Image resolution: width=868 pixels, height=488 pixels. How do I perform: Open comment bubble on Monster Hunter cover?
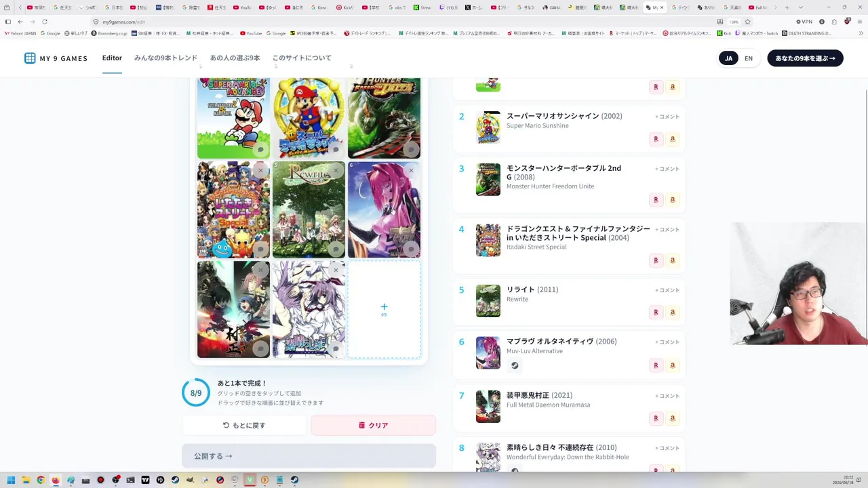click(411, 150)
